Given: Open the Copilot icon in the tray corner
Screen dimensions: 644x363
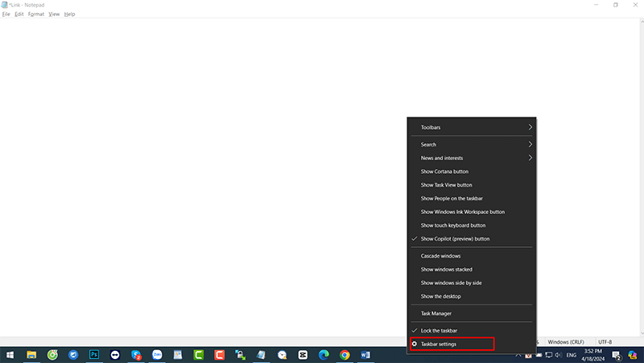Looking at the screenshot, I should click(x=633, y=355).
